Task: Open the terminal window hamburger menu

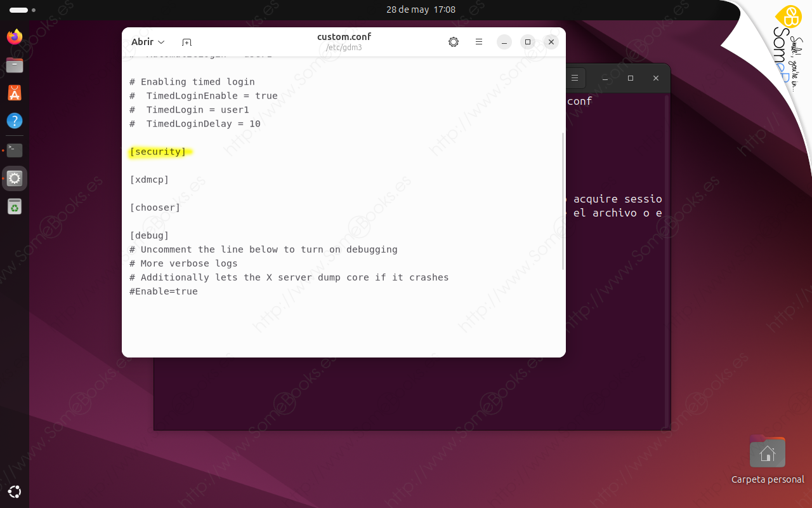Action: point(575,78)
